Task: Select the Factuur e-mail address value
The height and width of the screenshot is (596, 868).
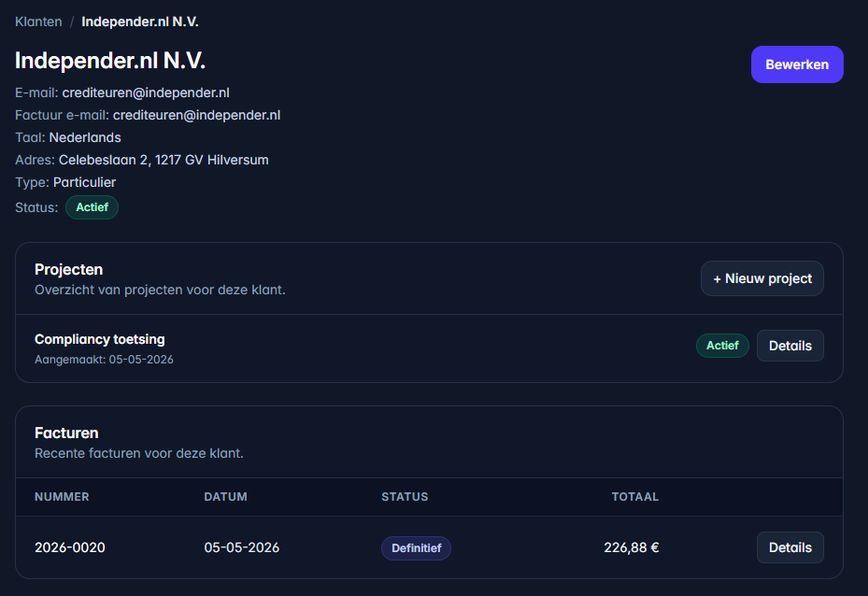Action: click(x=196, y=115)
